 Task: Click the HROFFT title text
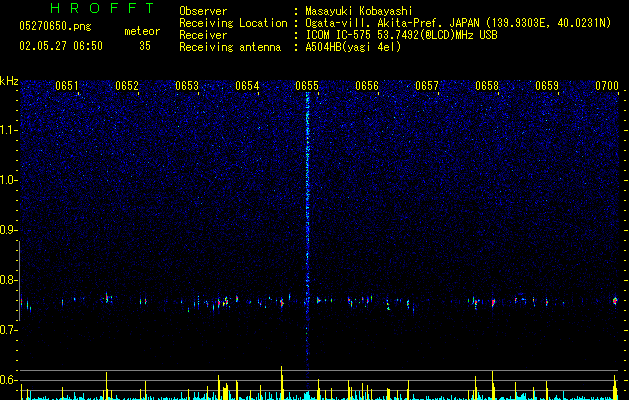103,8
